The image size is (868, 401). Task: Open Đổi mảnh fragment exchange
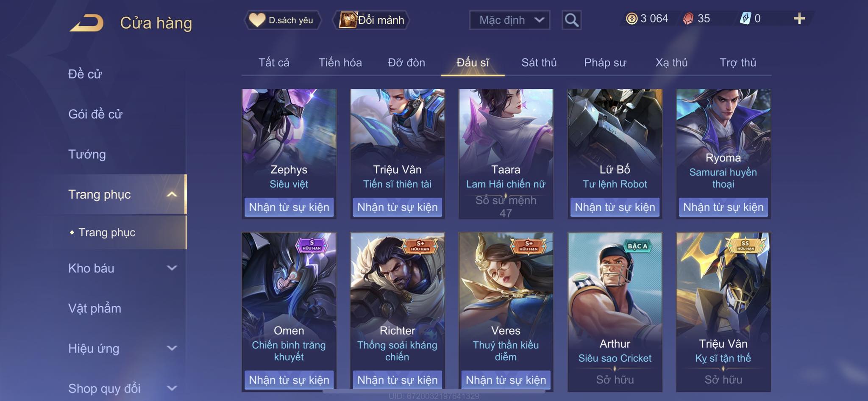tap(372, 20)
